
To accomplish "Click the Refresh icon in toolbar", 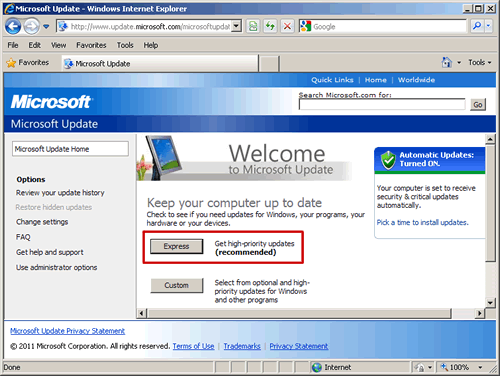I will click(x=270, y=26).
